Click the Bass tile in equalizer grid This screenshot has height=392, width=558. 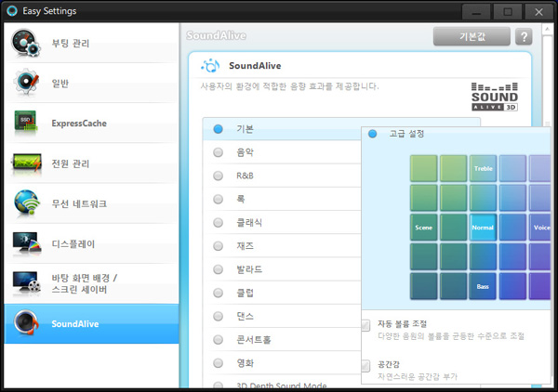(x=483, y=286)
